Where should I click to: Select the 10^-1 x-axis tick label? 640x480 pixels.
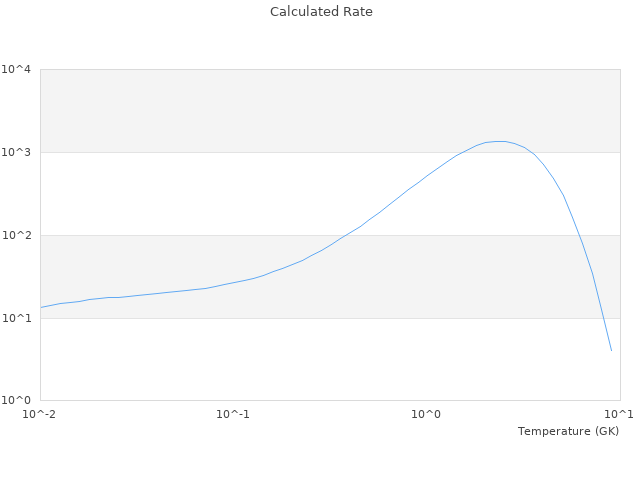click(x=233, y=414)
